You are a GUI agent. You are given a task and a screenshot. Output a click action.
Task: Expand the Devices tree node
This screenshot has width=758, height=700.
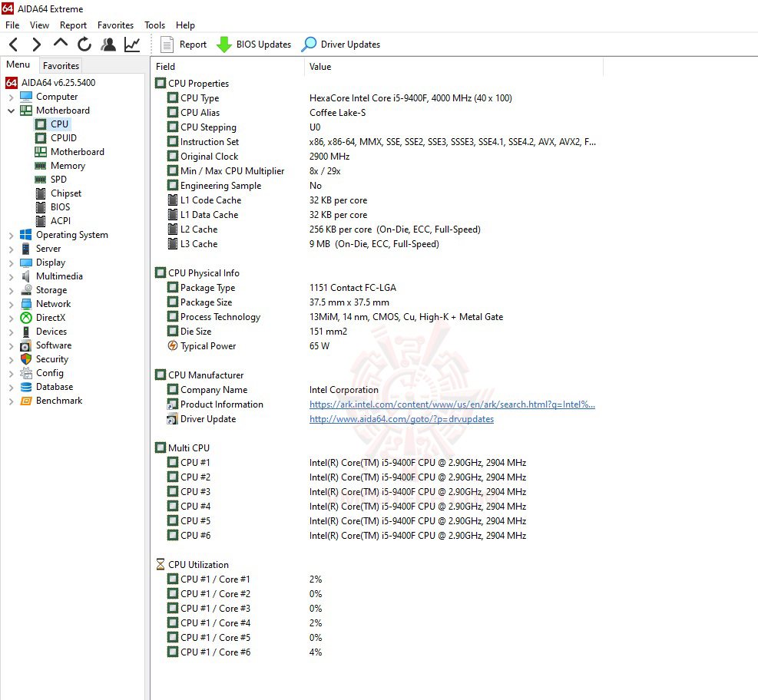[x=11, y=332]
